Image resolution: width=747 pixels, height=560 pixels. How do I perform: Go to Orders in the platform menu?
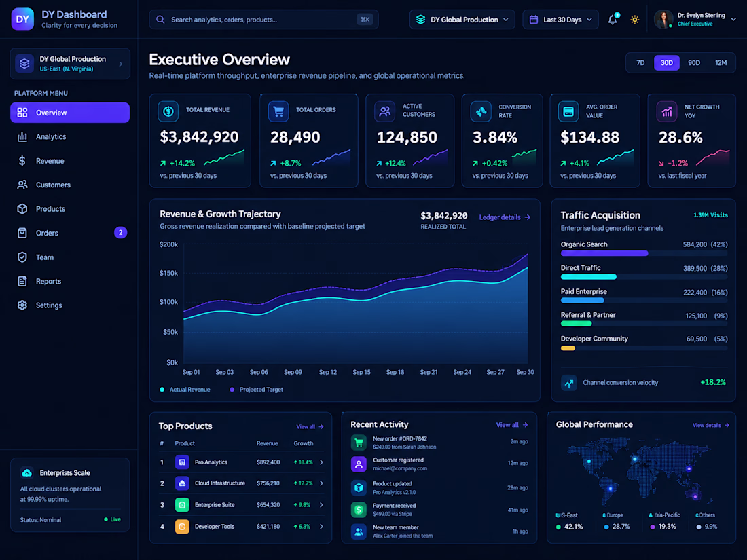tap(70, 233)
